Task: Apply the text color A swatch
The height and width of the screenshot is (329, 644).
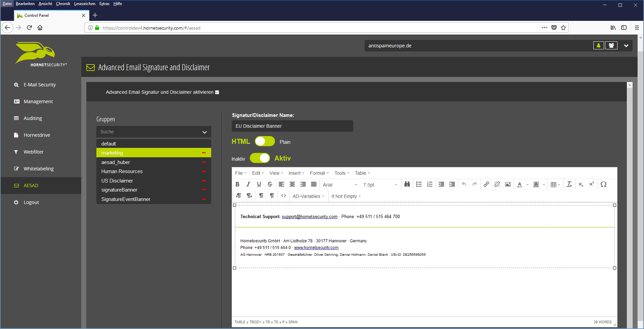Action: coord(519,184)
